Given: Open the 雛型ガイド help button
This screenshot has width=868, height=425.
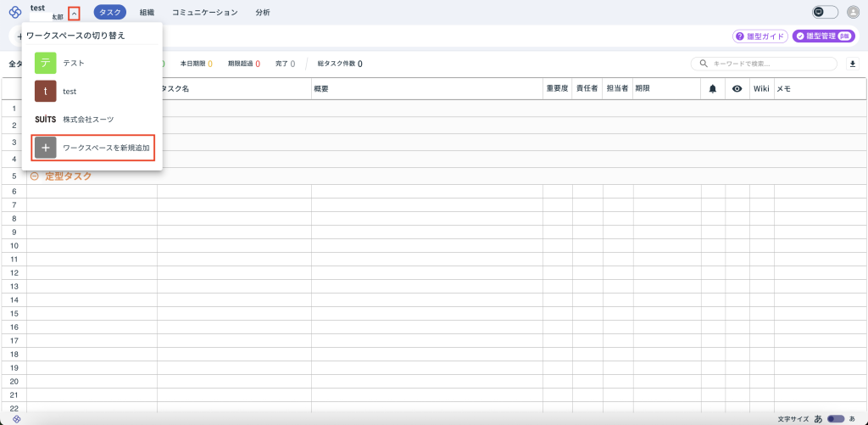Looking at the screenshot, I should tap(760, 36).
